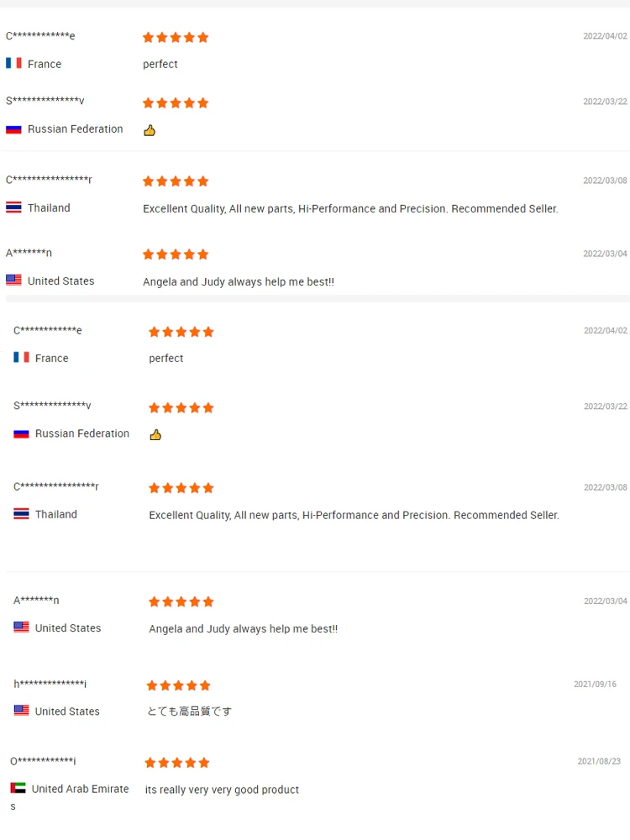The height and width of the screenshot is (840, 630).
Task: Click the US flag beside reviewer h***i
Action: 21,711
